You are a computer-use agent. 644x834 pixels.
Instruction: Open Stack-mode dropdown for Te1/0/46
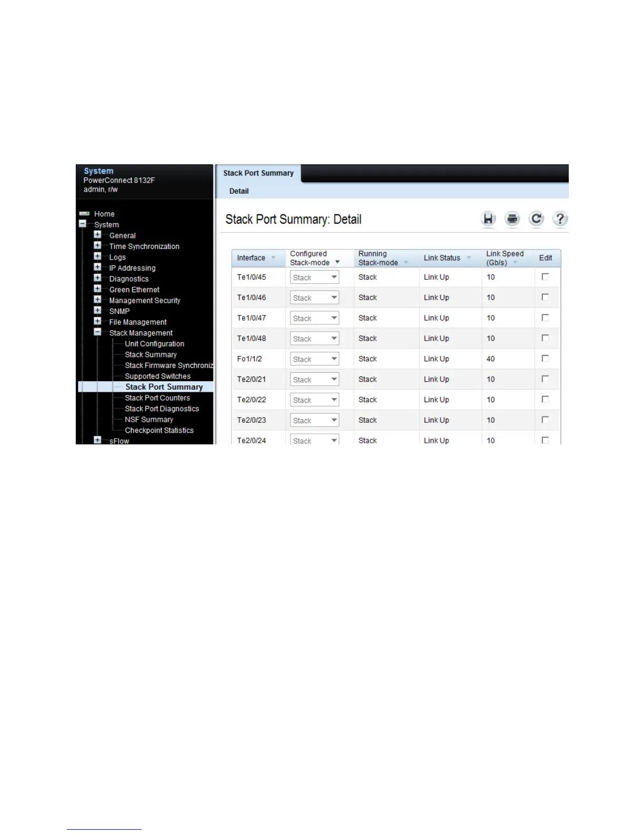tap(315, 297)
